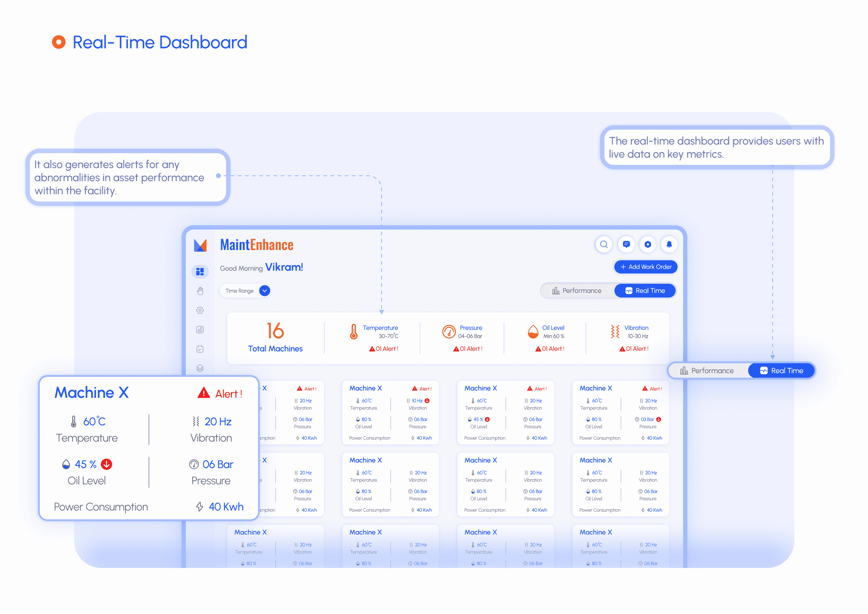Select Real Time toggle in dashboard header
Viewport: 868px width, 614px height.
click(x=645, y=291)
